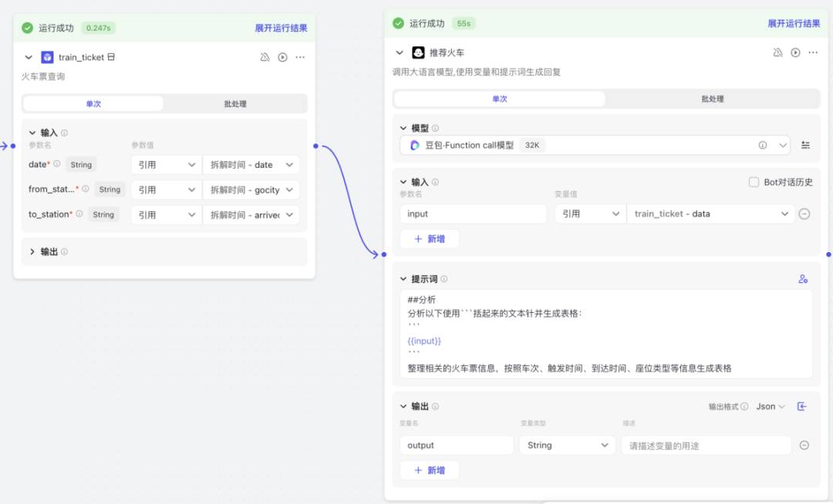Collapse the 模型 section
Screen dimensions: 833x504
tap(403, 128)
